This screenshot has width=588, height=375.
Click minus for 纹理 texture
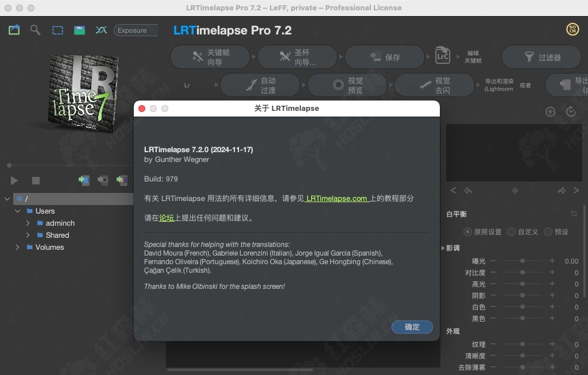click(493, 344)
